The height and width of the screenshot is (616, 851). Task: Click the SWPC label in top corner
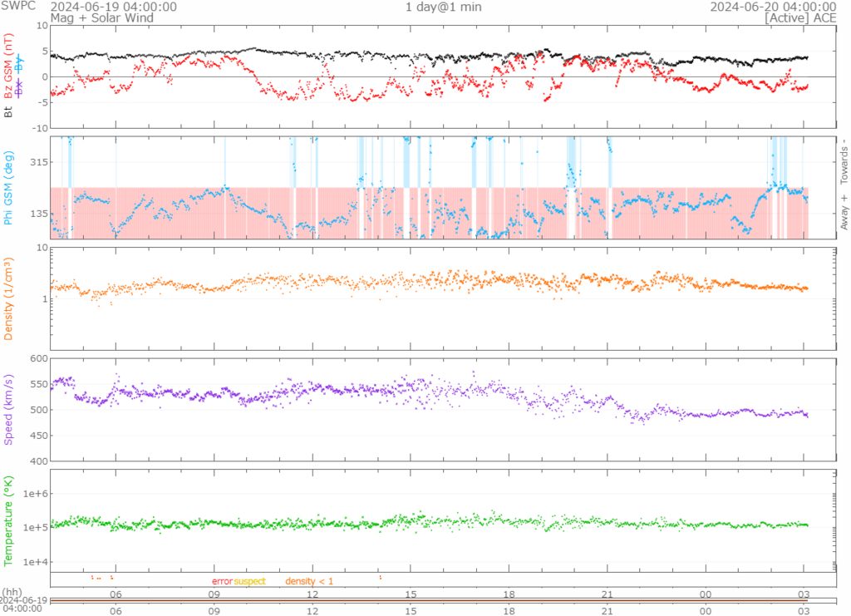(x=17, y=7)
